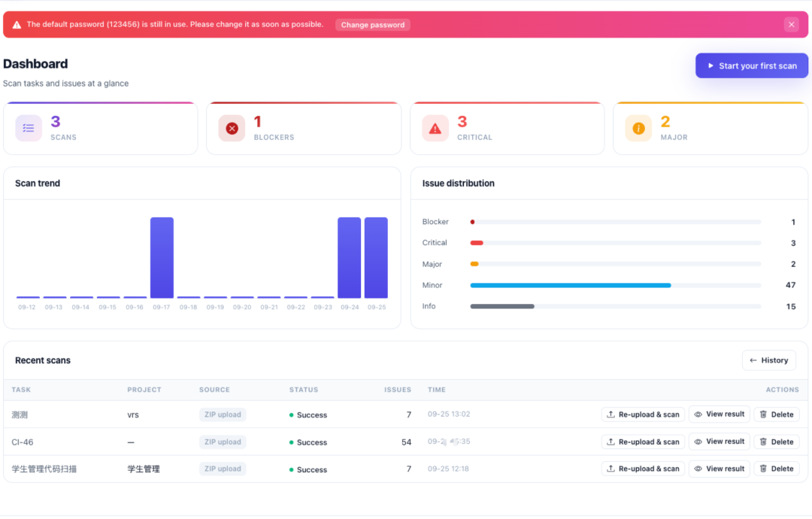812x519 pixels.
Task: Click the PROJECT column header
Action: [144, 390]
